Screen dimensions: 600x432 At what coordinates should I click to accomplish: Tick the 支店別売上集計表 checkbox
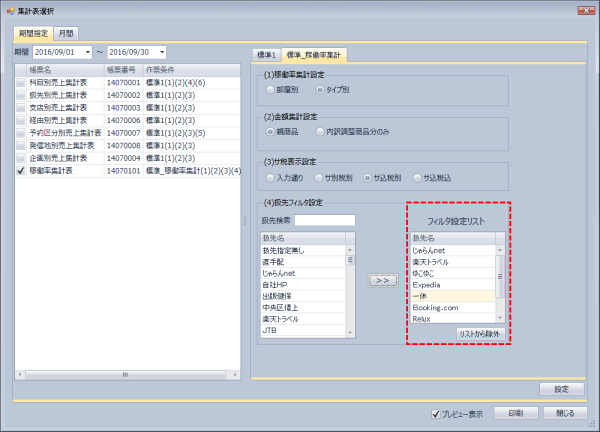click(21, 108)
